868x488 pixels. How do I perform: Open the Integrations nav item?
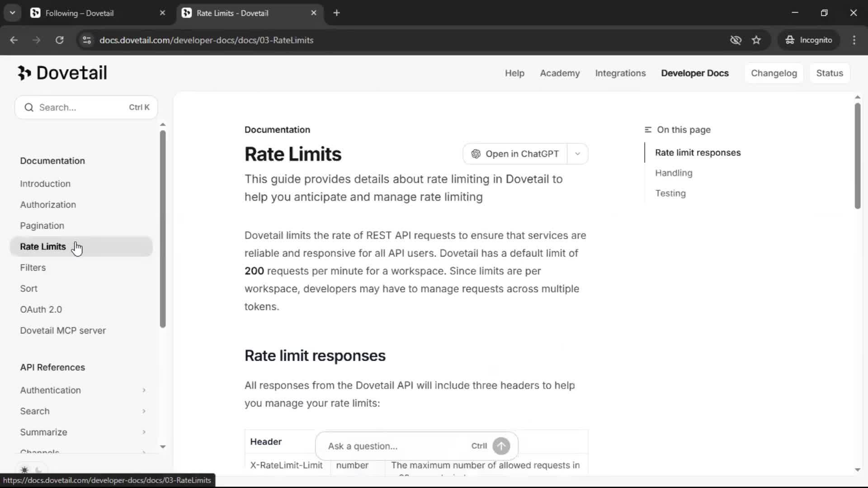pyautogui.click(x=620, y=73)
